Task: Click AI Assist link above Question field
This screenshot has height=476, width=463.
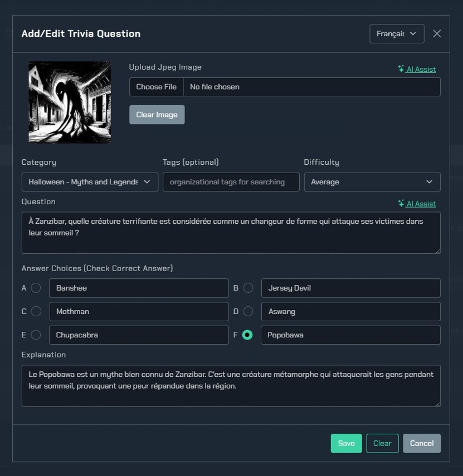Action: point(417,204)
